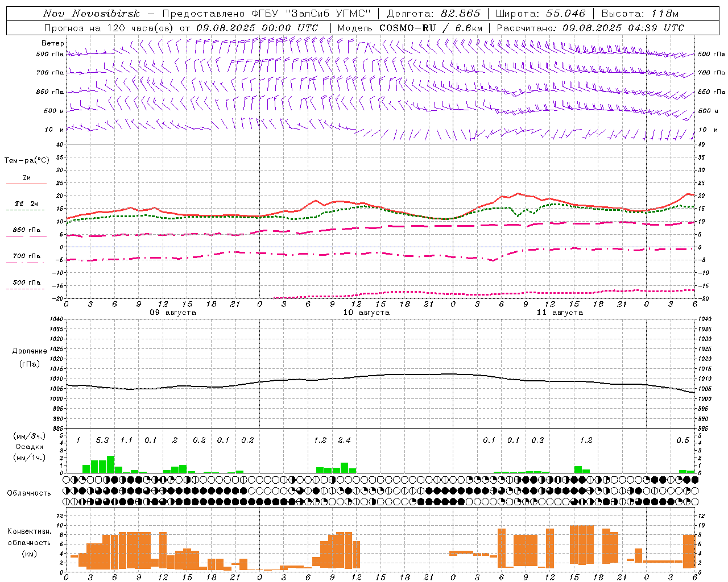The width and height of the screenshot is (728, 582).
Task: Click the Nov_Novosibirsk station title
Action: 92,14
